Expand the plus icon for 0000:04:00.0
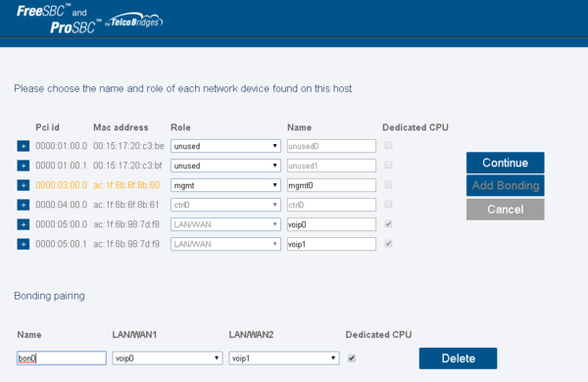Screen dimensions: 588x382 24,205
